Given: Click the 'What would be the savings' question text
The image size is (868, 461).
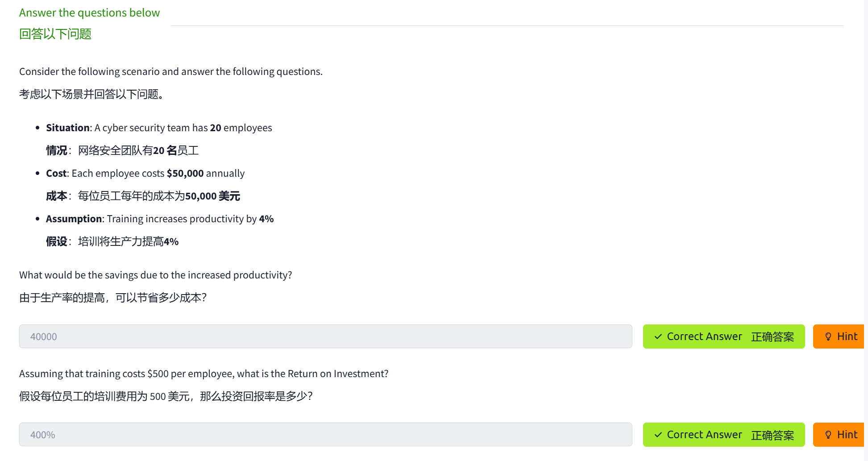Looking at the screenshot, I should 155,275.
